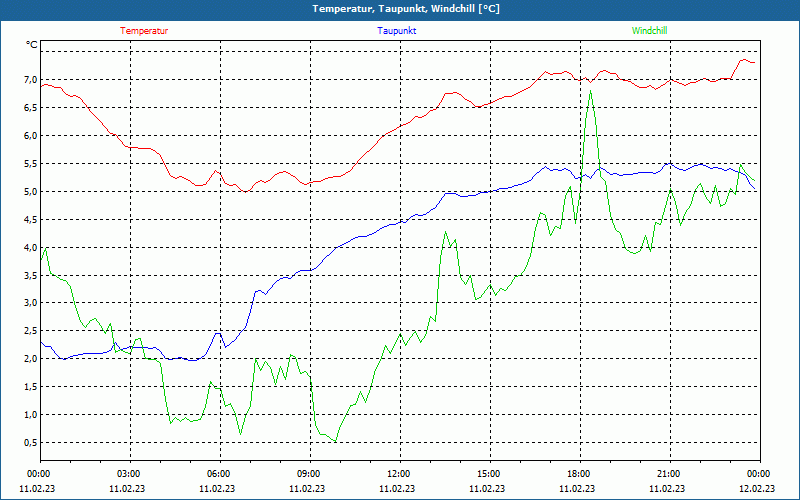Click the 06:00 time label
The image size is (800, 500).
(219, 474)
